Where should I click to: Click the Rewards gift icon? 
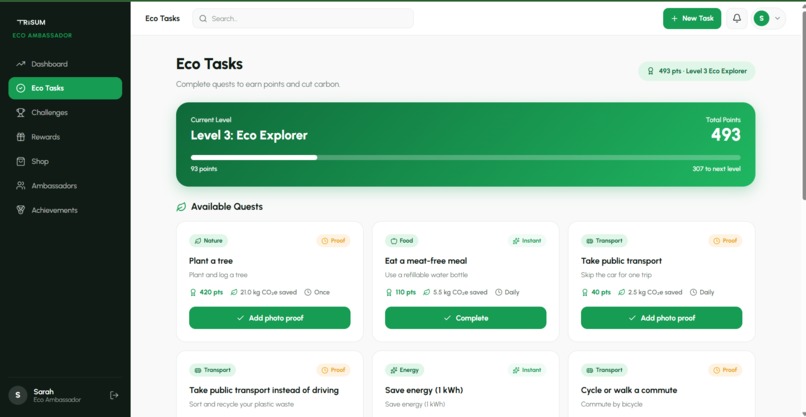[x=21, y=137]
